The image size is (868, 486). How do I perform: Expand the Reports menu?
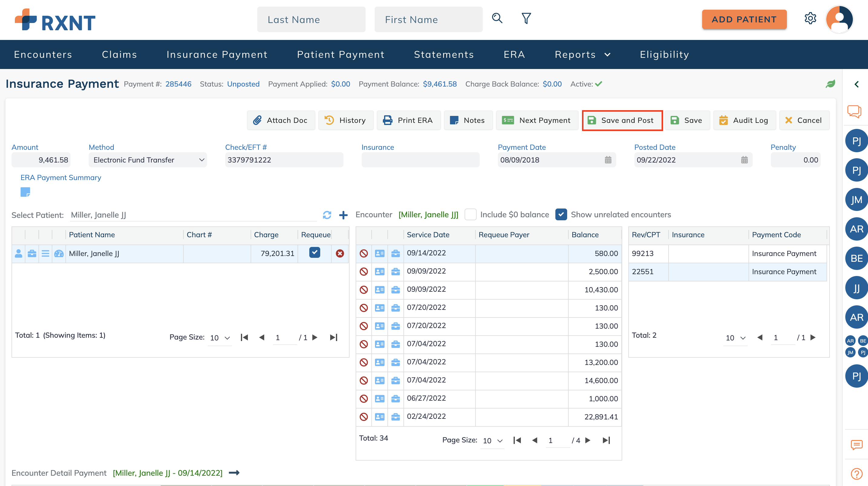(582, 54)
